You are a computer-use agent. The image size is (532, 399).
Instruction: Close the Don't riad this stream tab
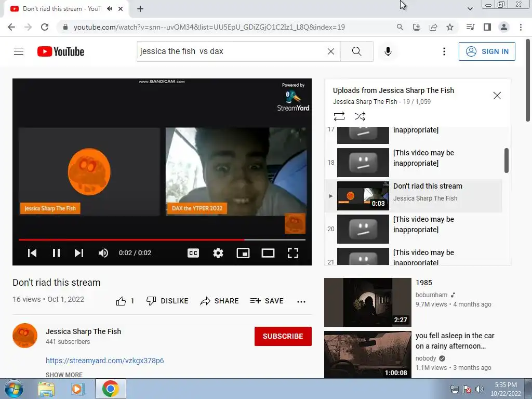tap(121, 9)
